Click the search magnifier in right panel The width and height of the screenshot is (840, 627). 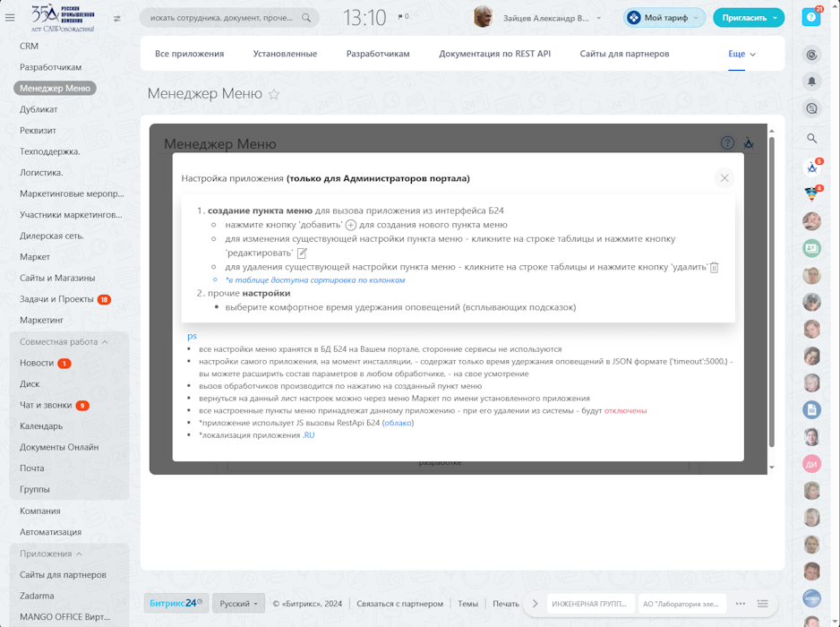[811, 138]
